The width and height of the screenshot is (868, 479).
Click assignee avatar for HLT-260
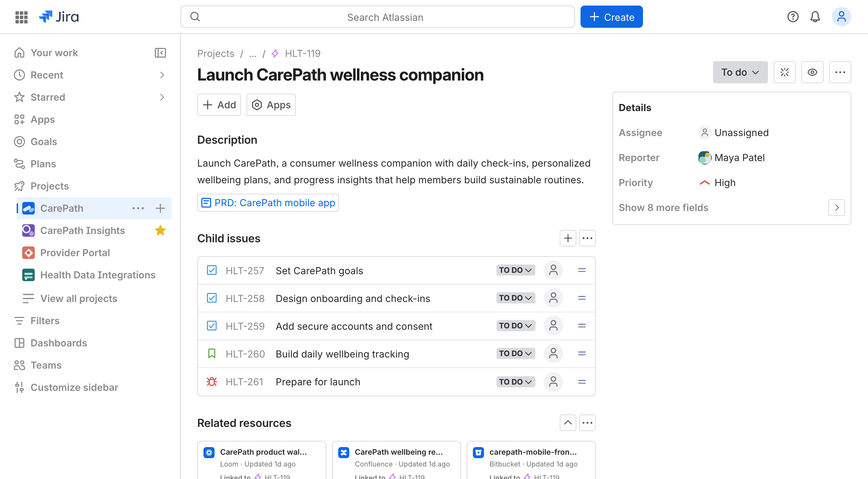pos(553,353)
